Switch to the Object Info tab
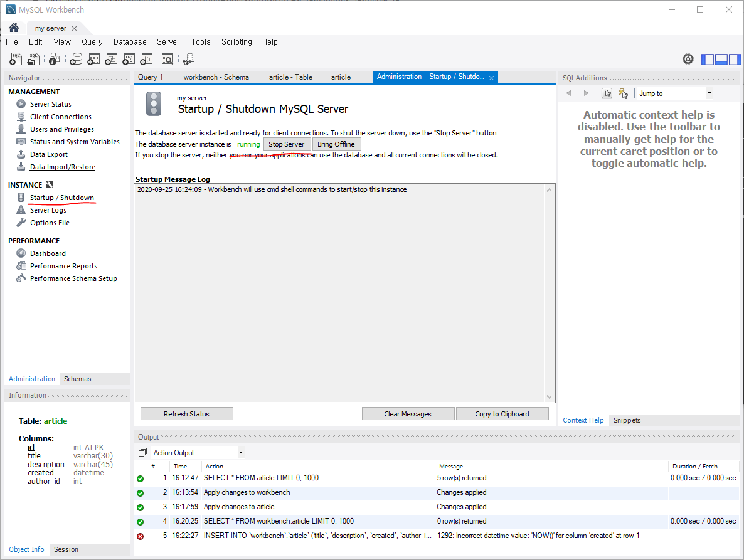 point(26,549)
